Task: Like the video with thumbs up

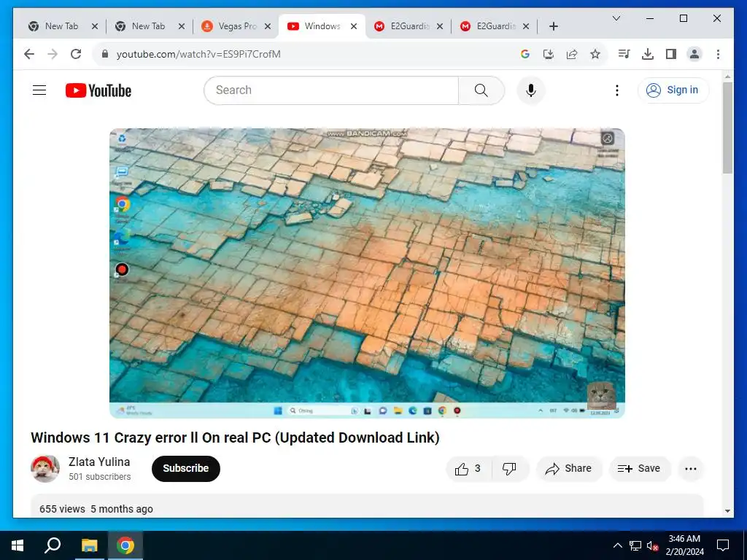Action: 468,469
